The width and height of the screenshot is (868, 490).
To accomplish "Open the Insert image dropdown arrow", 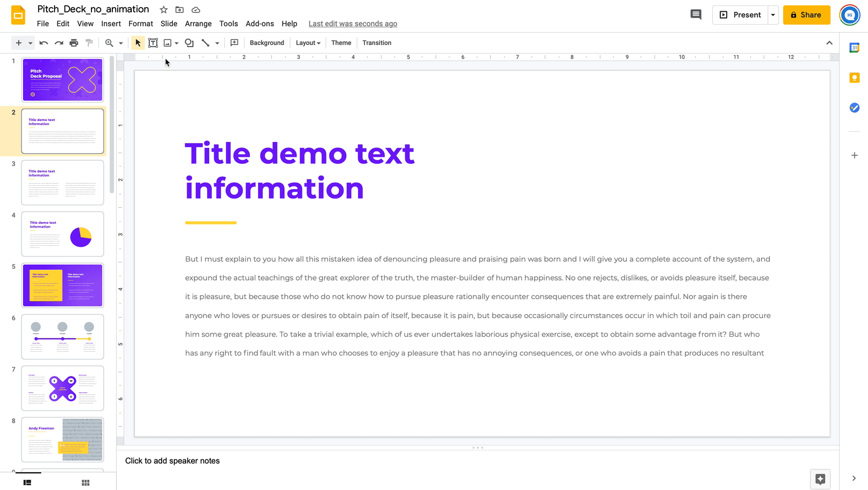I will [177, 43].
